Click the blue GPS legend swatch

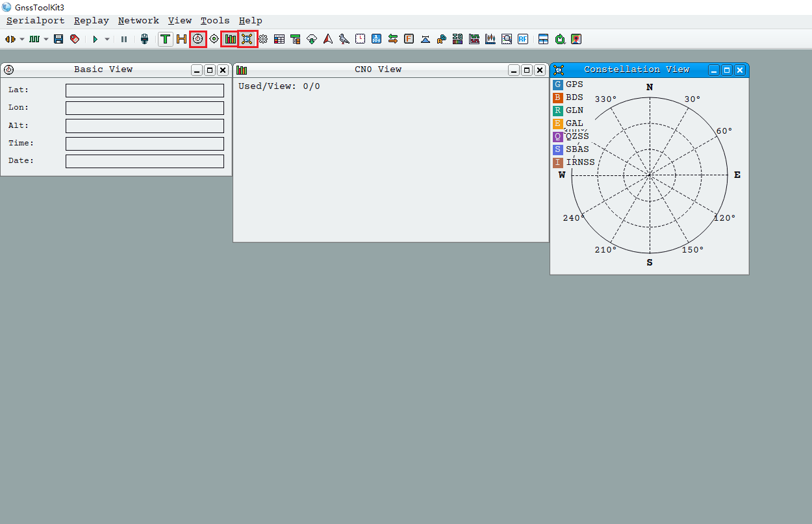click(x=558, y=84)
